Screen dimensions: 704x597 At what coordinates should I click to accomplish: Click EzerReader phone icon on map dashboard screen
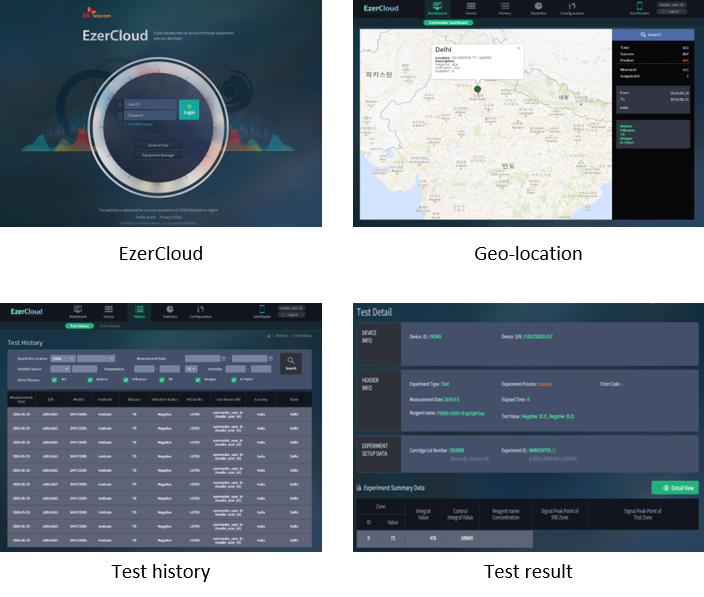tap(639, 8)
